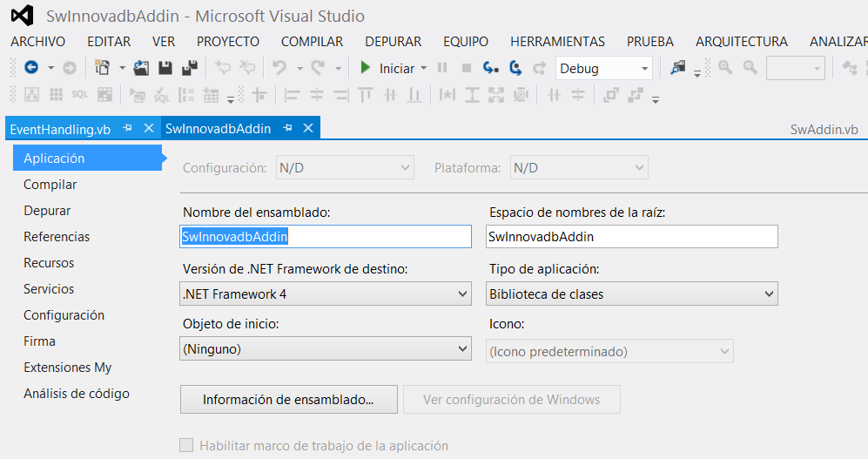The height and width of the screenshot is (459, 868).
Task: Click the Align Lefts layout icon
Action: coord(291,95)
